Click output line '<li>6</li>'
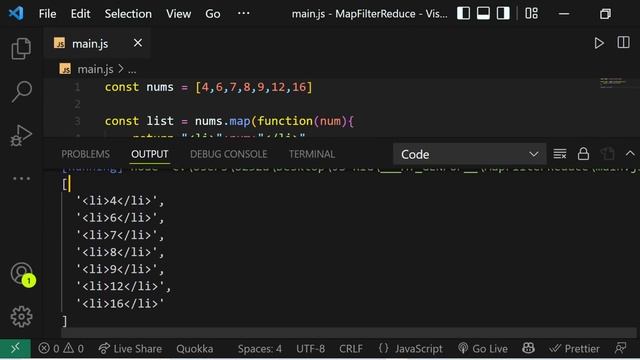Viewport: 640px width, 360px height. pos(120,218)
